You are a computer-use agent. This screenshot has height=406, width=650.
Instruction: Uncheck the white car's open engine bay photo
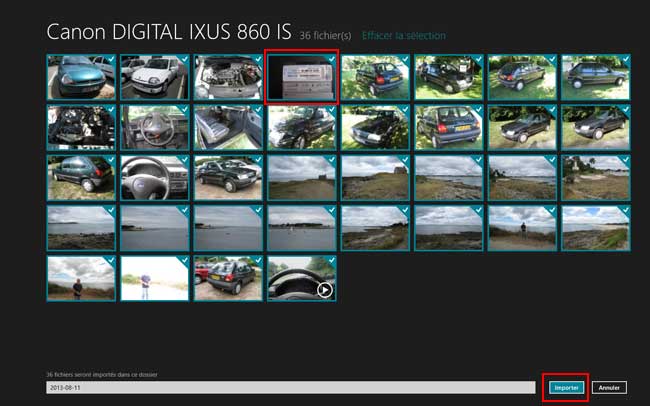(228, 77)
